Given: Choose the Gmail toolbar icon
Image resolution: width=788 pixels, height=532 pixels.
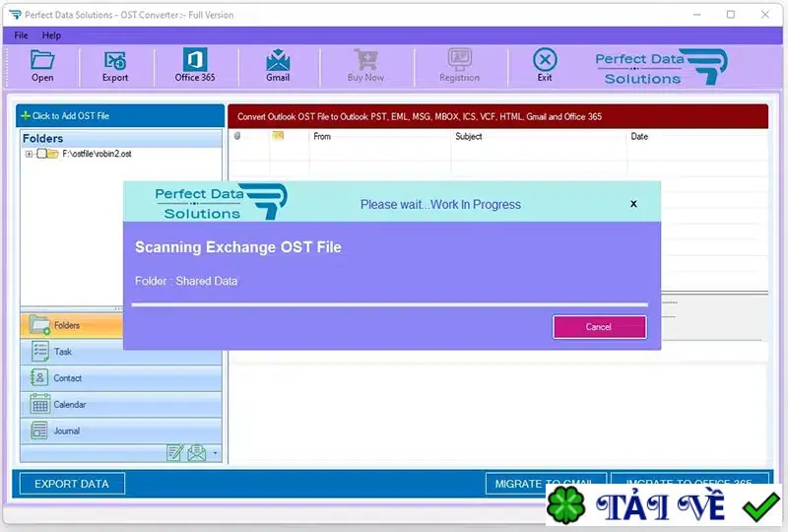Looking at the screenshot, I should click(278, 60).
